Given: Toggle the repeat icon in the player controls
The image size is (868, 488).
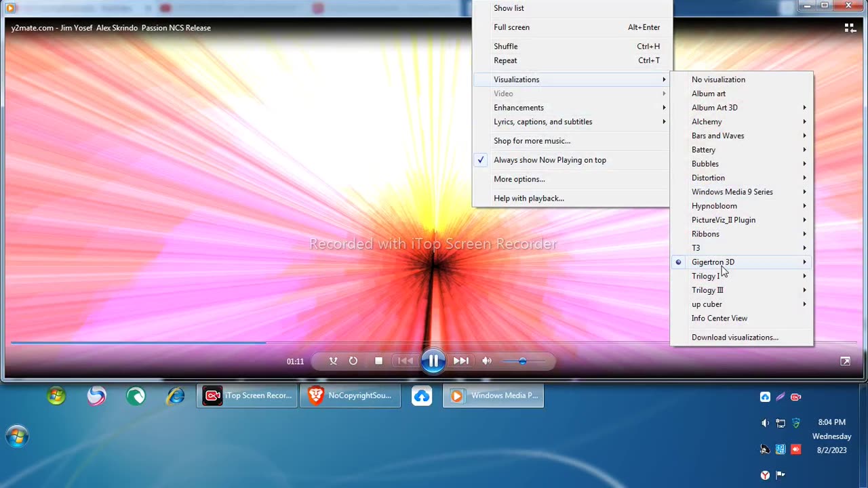Looking at the screenshot, I should point(353,361).
